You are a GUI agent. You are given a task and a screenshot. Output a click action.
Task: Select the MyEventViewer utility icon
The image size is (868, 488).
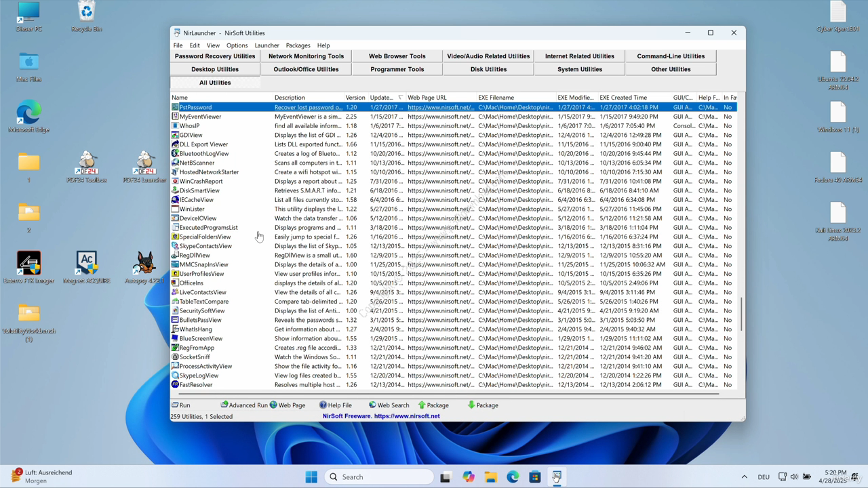tap(175, 117)
